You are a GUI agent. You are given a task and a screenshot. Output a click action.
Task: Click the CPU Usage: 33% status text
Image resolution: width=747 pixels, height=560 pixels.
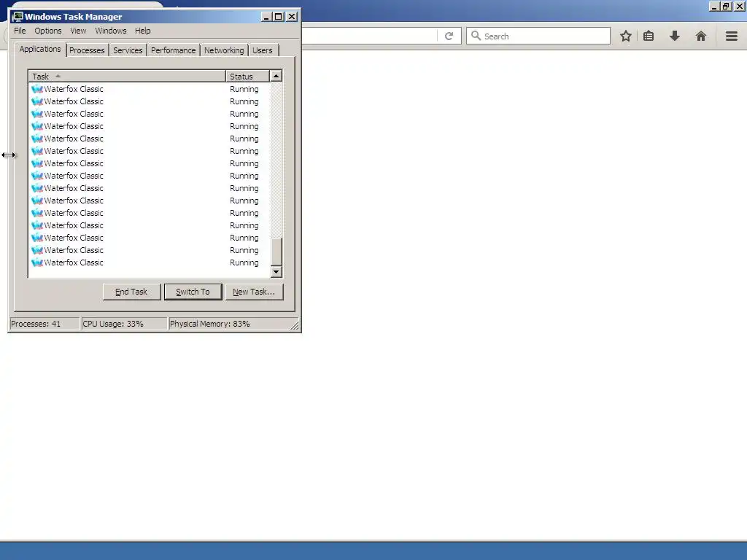click(113, 324)
